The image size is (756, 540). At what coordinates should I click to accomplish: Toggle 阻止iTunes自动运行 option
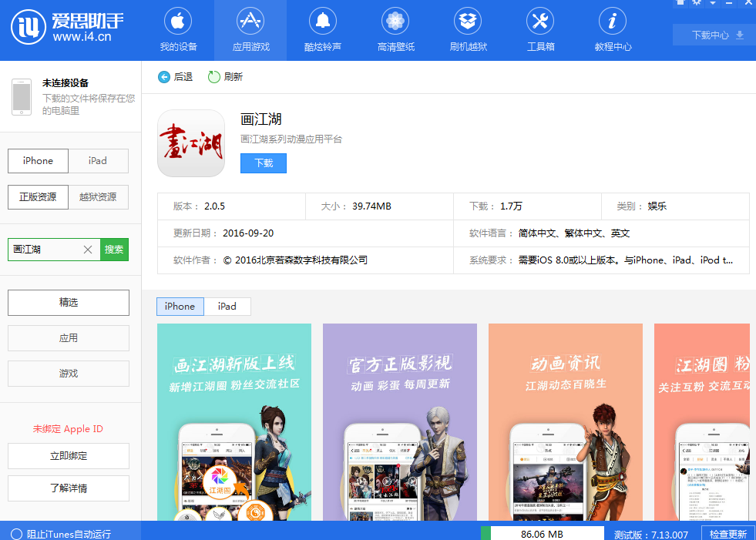tap(61, 534)
